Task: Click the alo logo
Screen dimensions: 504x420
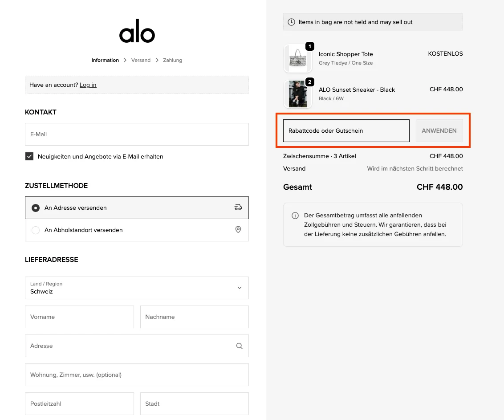Action: click(137, 31)
